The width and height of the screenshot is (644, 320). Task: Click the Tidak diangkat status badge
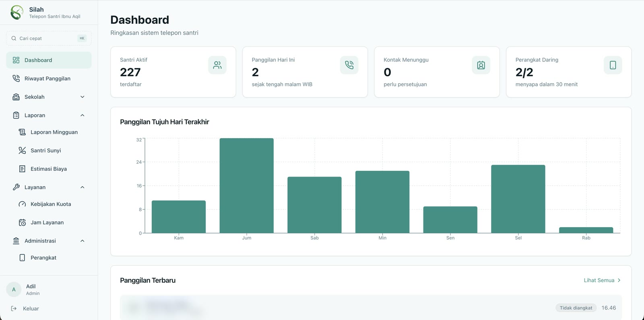click(x=576, y=308)
